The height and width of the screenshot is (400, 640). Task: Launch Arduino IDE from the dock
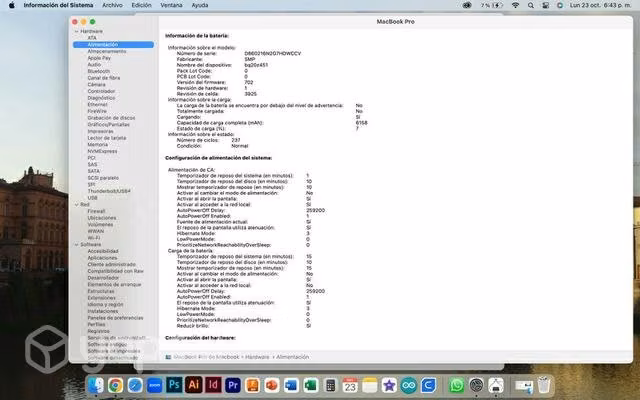tap(409, 385)
